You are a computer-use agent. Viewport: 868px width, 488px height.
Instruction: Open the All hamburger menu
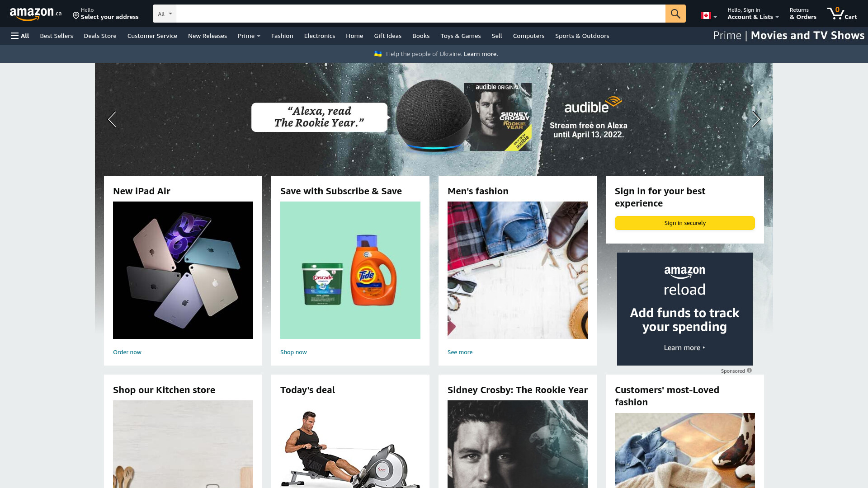coord(20,36)
